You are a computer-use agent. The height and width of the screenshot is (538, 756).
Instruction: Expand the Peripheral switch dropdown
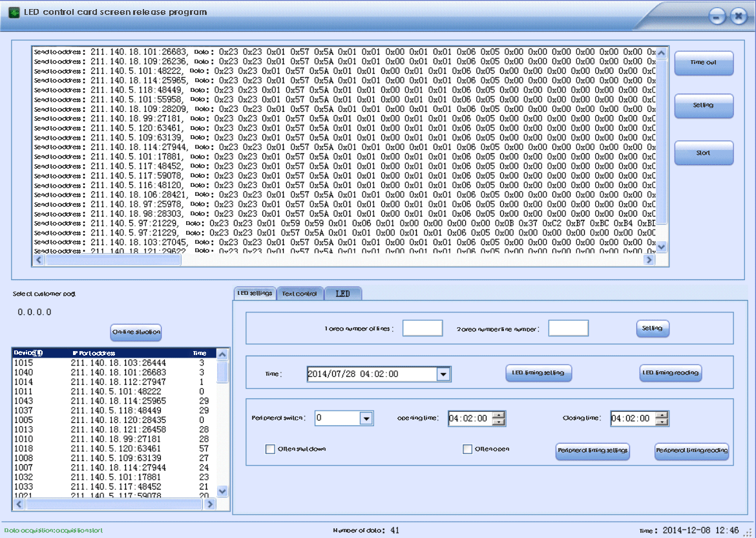click(x=366, y=418)
